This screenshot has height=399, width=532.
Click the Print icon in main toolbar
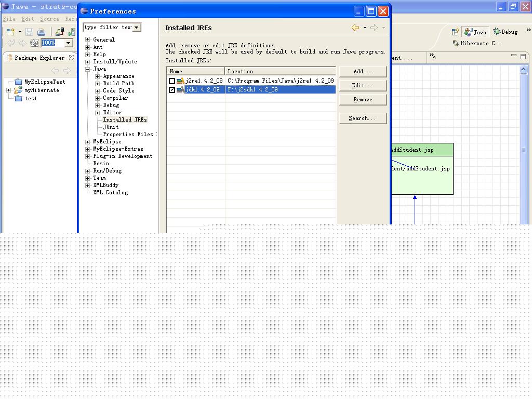pyautogui.click(x=41, y=32)
